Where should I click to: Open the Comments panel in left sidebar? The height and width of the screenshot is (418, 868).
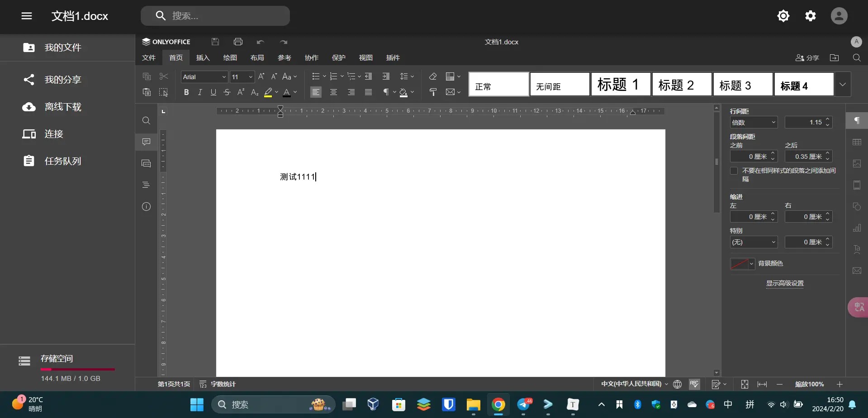coord(146,142)
